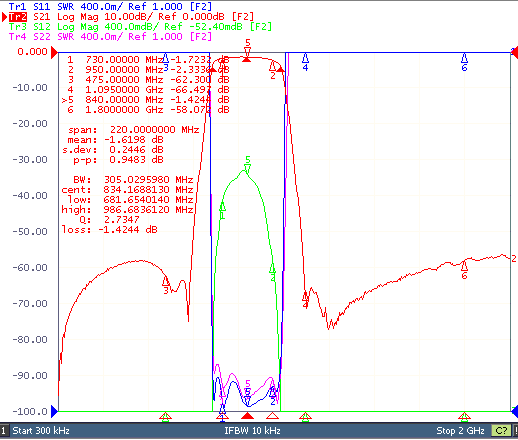The height and width of the screenshot is (440, 518).
Task: Click the filled red active marker on frequency axis
Action: (247, 416)
